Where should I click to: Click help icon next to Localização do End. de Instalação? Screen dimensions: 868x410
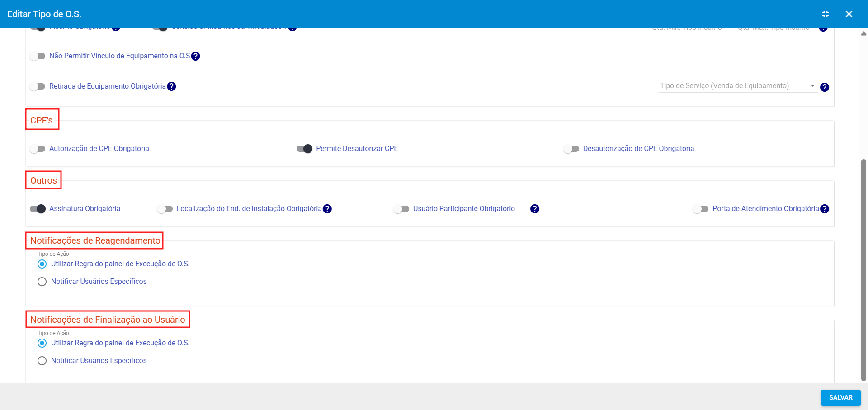coord(327,209)
